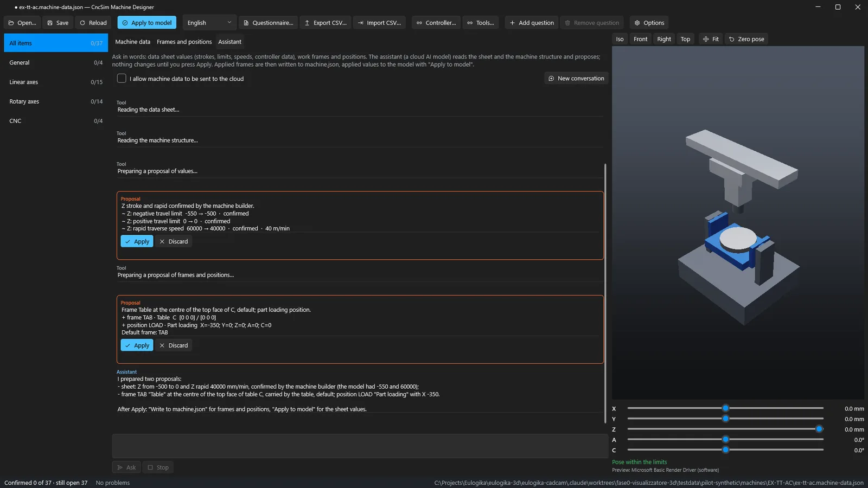Open the Tools dialog
Viewport: 868px width, 488px height.
pyautogui.click(x=481, y=23)
